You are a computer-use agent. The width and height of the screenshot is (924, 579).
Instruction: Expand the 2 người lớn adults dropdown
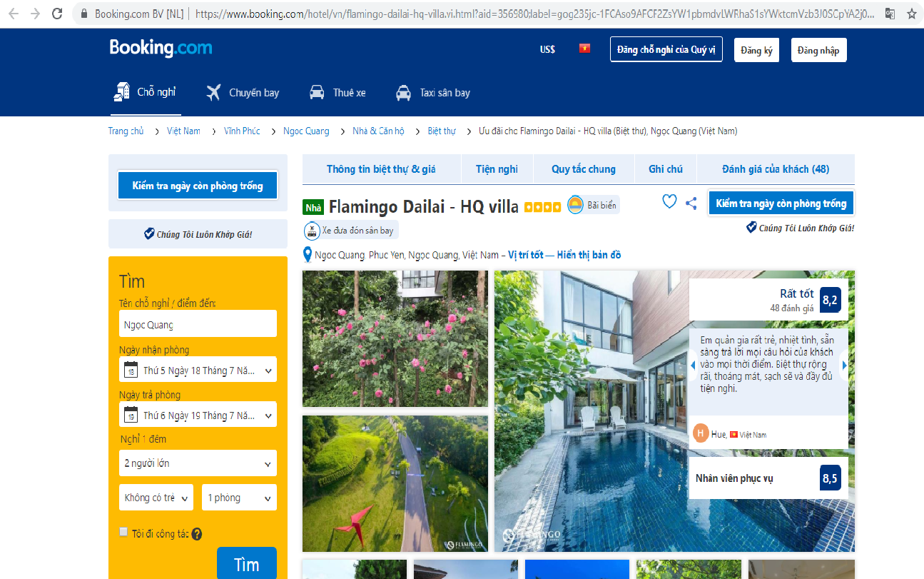click(198, 463)
